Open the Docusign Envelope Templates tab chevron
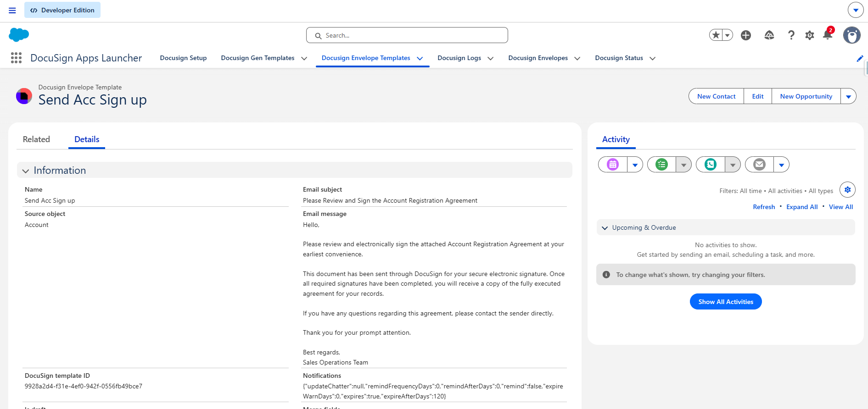The height and width of the screenshot is (409, 868). [420, 58]
